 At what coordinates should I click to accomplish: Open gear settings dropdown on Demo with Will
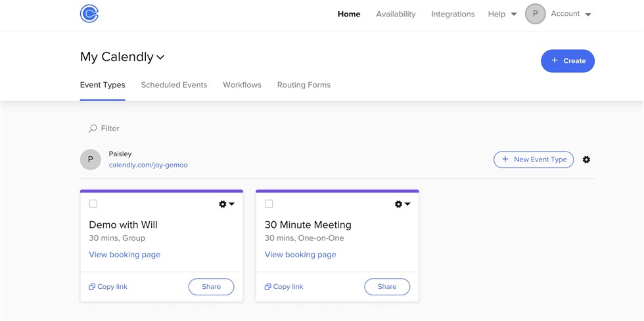pyautogui.click(x=227, y=204)
